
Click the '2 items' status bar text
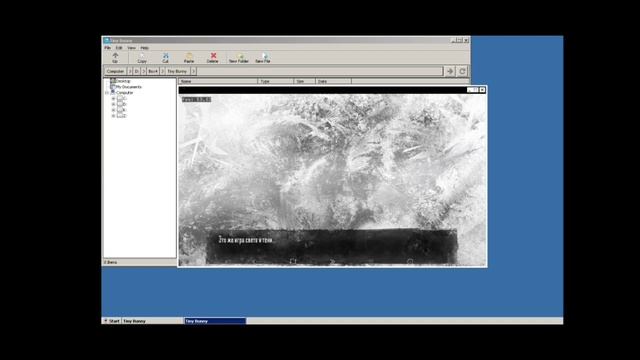(x=110, y=262)
